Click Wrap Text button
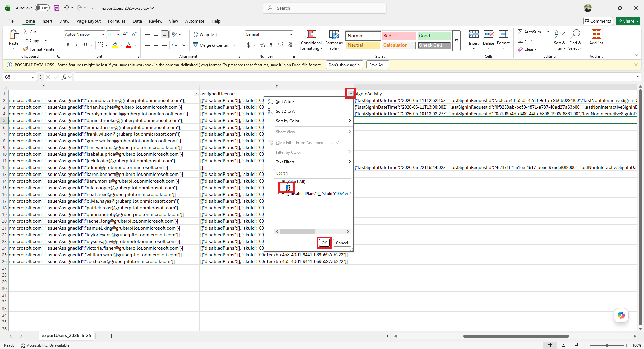 tap(205, 35)
